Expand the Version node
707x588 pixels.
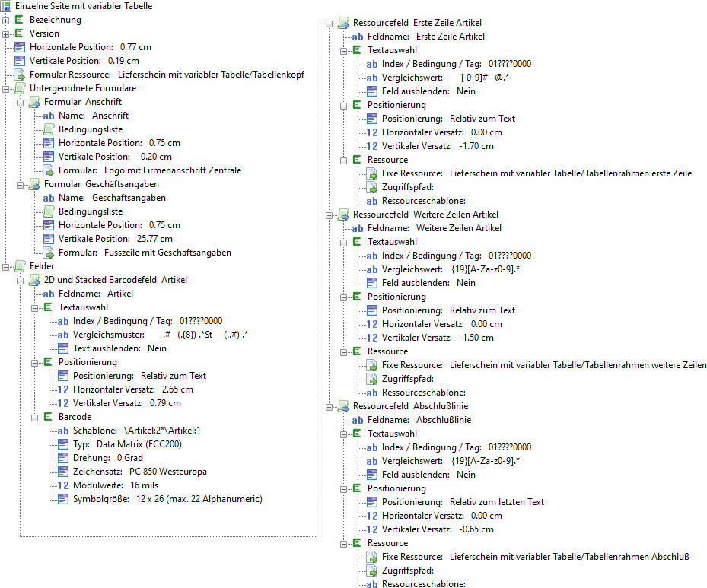pos(6,33)
